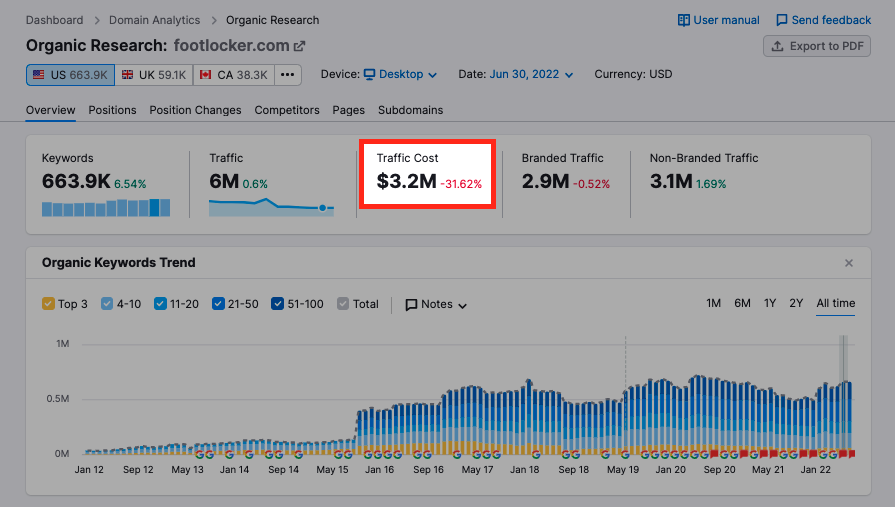Switch to the Overview tab

pyautogui.click(x=50, y=110)
